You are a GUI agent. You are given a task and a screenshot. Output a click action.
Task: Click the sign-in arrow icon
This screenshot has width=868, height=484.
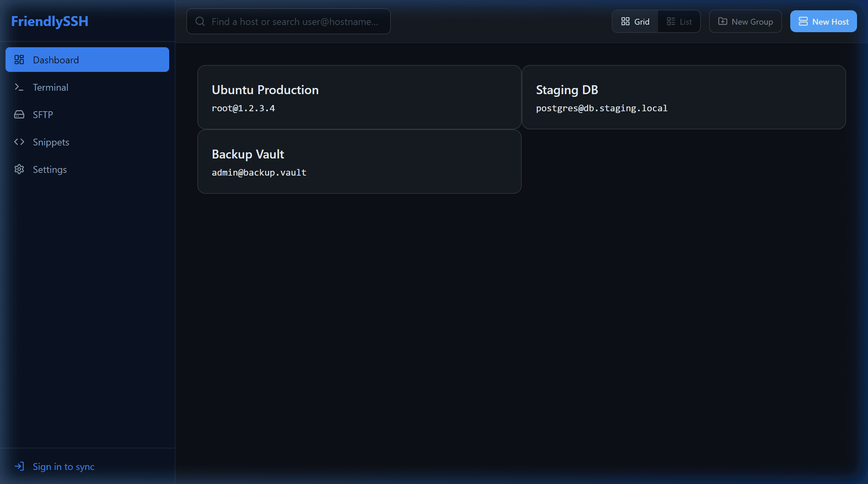pyautogui.click(x=20, y=466)
